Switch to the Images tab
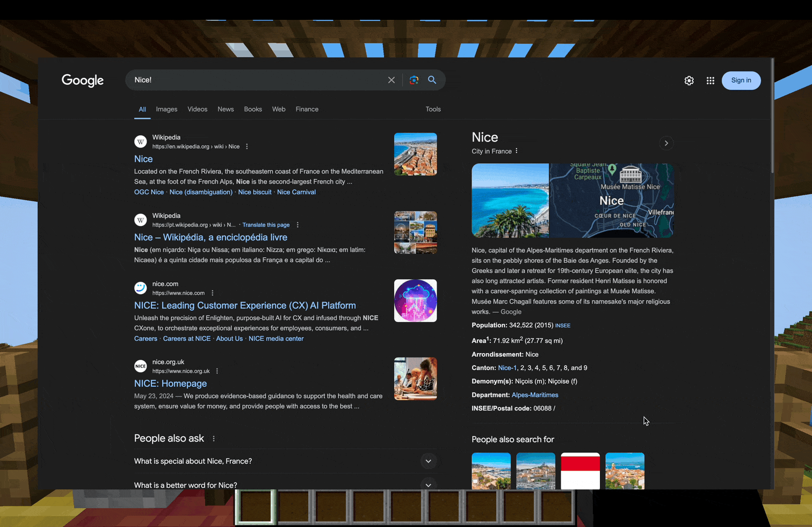This screenshot has width=812, height=527. click(x=166, y=109)
